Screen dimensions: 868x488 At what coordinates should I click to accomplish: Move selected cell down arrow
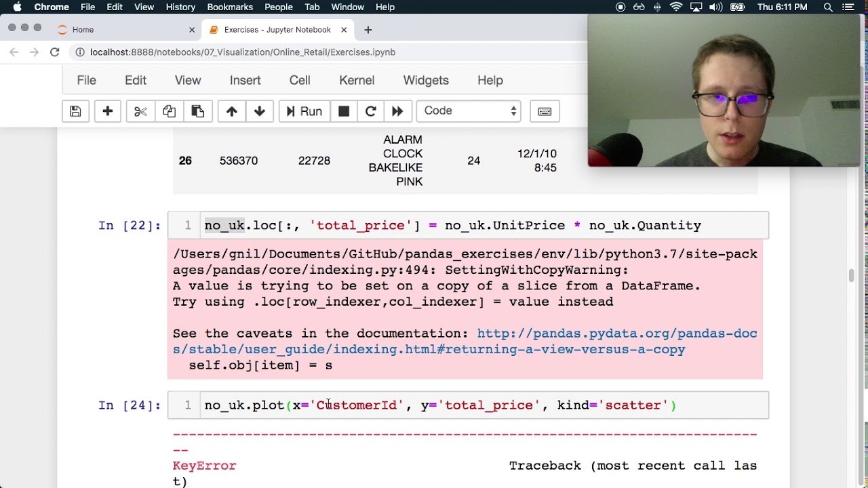coord(260,111)
